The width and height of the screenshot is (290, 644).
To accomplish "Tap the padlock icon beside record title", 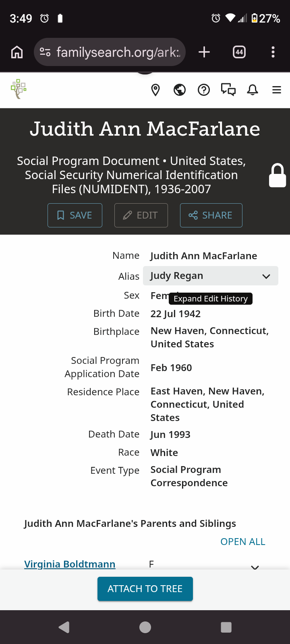I will coord(278,175).
